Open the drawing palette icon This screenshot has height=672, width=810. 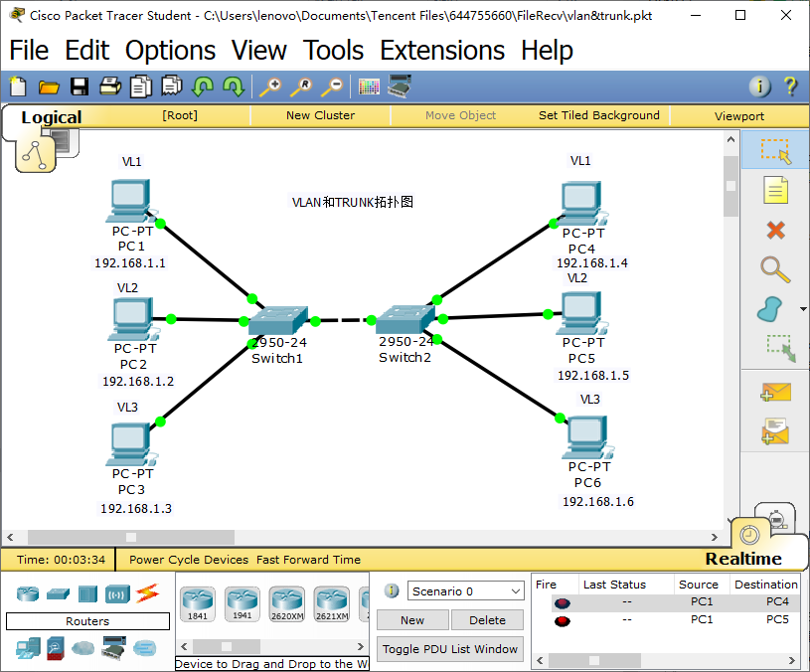(369, 86)
